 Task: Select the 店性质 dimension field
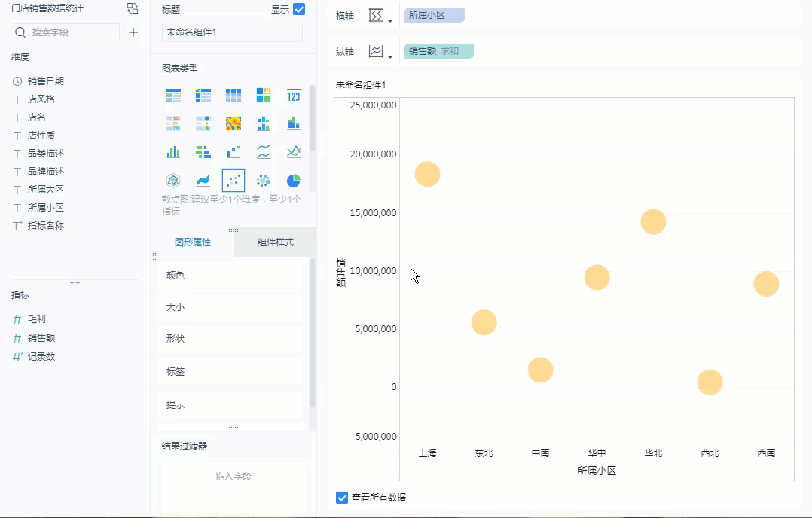[x=41, y=136]
